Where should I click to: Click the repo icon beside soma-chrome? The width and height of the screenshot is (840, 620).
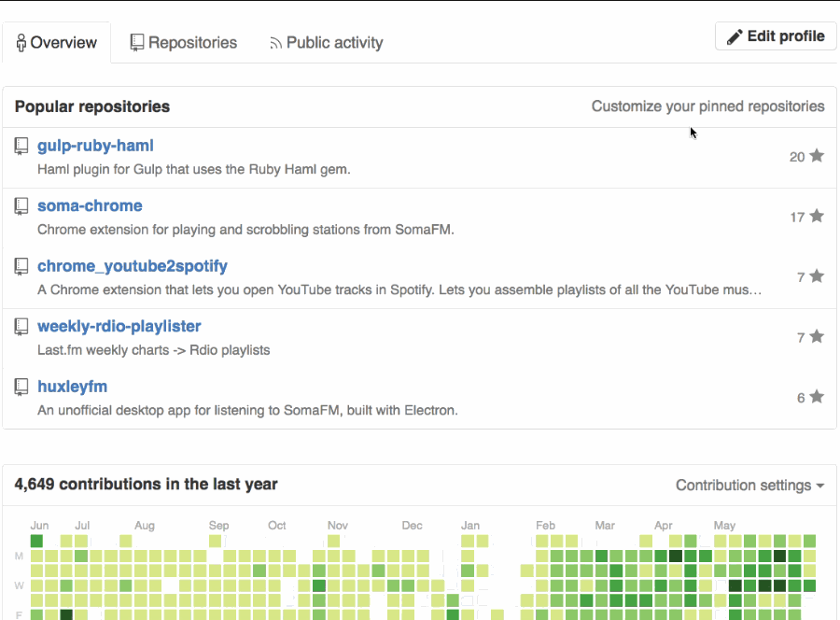click(21, 206)
